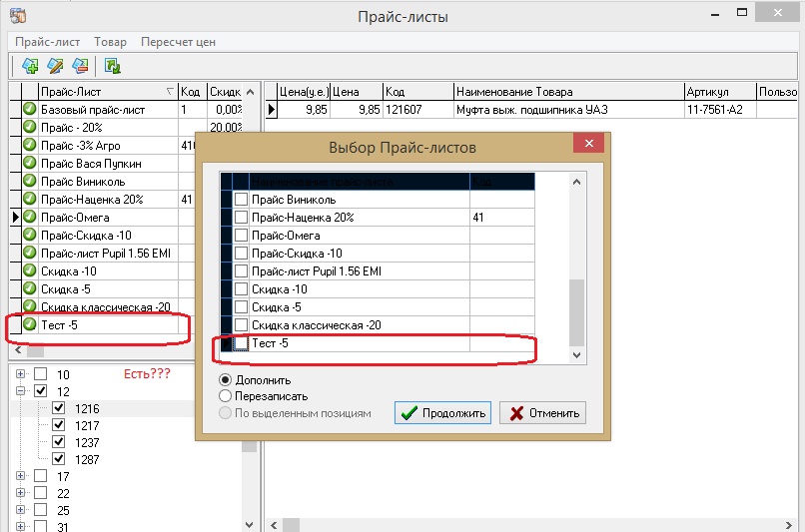Open the Пересчет цен menu

[x=178, y=42]
